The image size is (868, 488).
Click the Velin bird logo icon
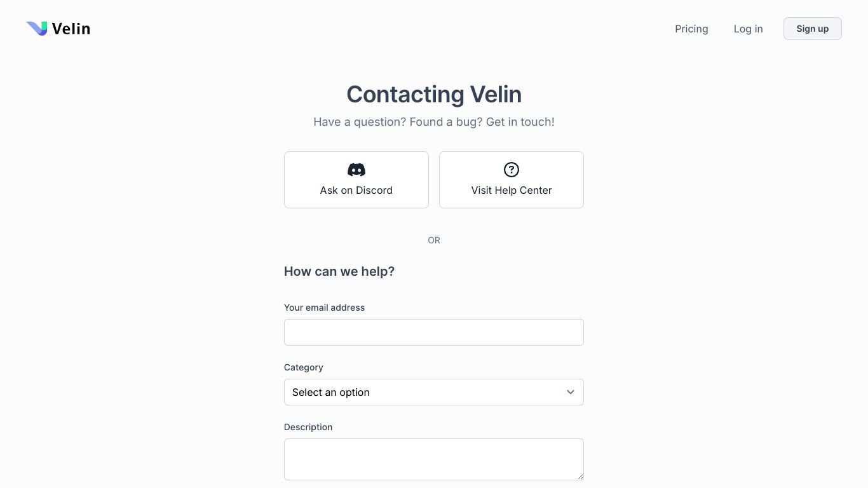point(37,29)
